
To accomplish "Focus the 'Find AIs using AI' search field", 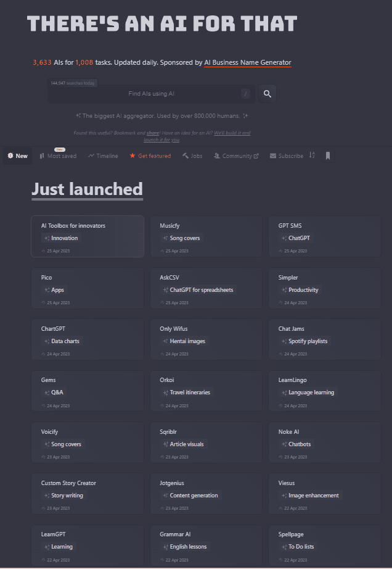I will pos(151,94).
